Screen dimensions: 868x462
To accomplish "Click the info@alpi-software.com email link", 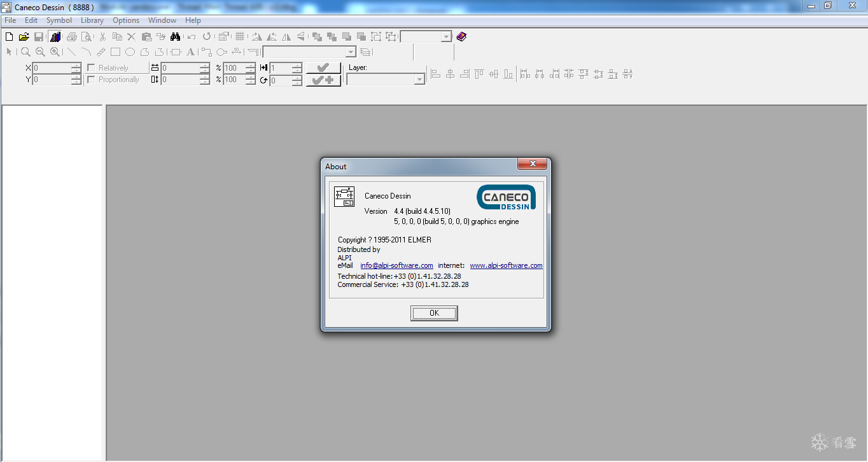I will pos(396,265).
